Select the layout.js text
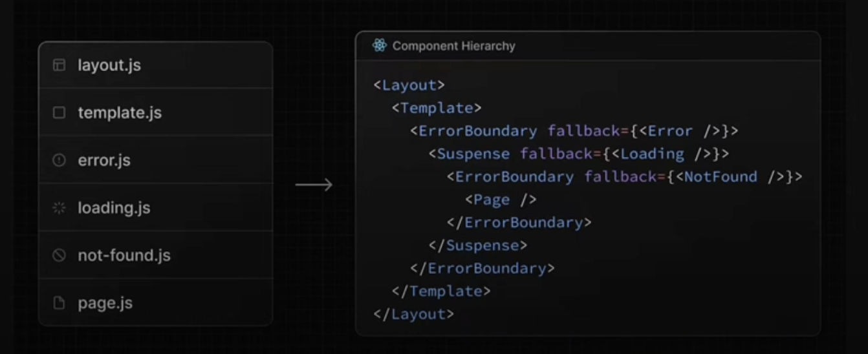Viewport: 868px width, 354px height. 109,65
